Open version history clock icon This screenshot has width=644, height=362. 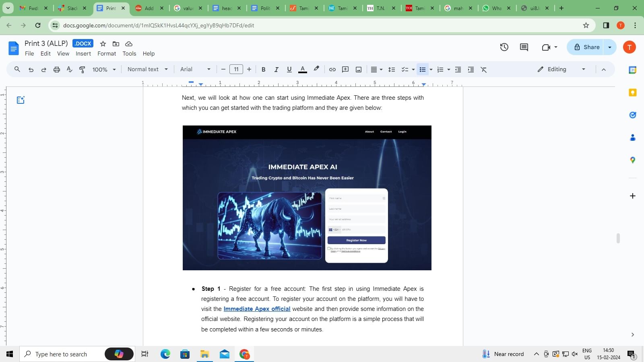pyautogui.click(x=504, y=47)
